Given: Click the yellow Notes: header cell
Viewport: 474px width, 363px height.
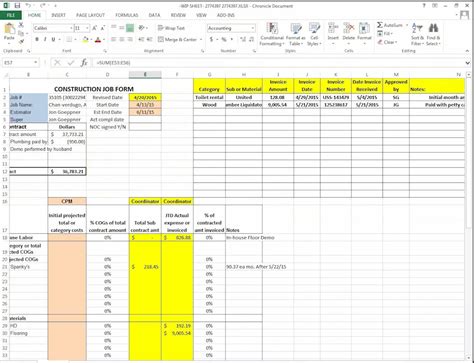Looking at the screenshot, I should click(x=437, y=86).
